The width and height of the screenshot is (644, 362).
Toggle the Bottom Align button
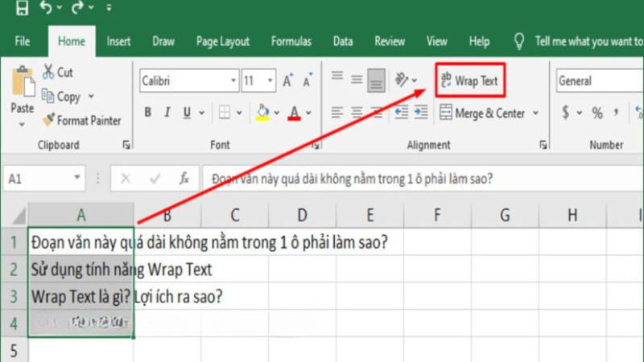pos(376,80)
